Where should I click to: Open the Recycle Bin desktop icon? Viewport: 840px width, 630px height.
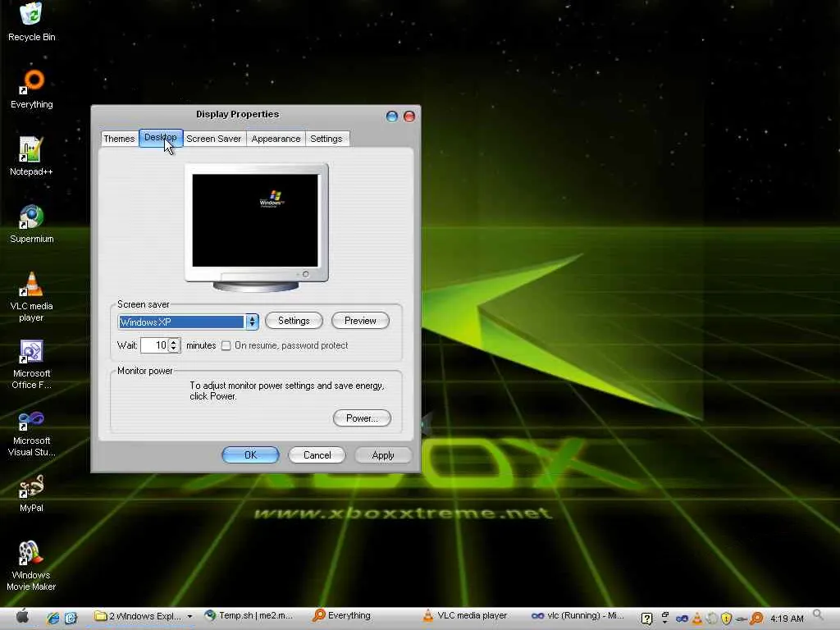tap(31, 21)
